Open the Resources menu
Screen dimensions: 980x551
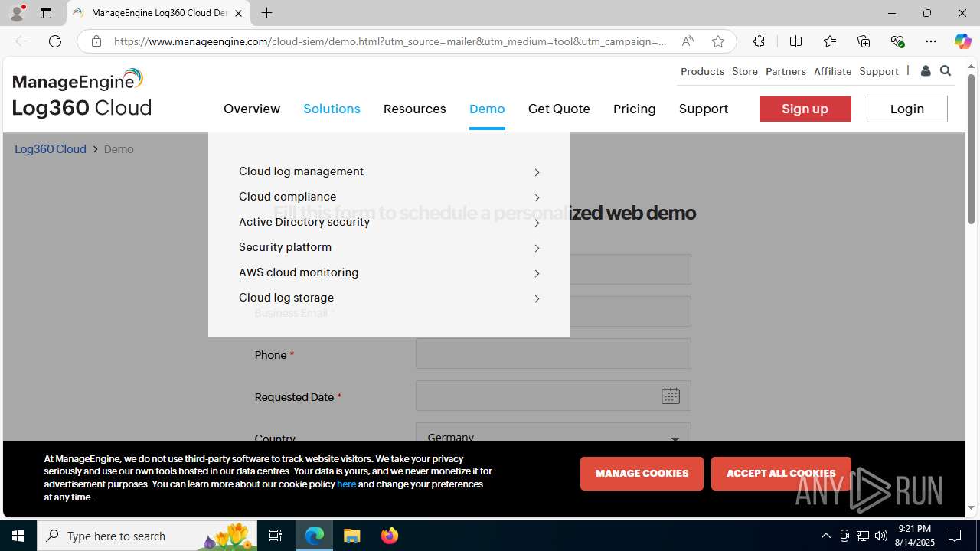pos(415,109)
